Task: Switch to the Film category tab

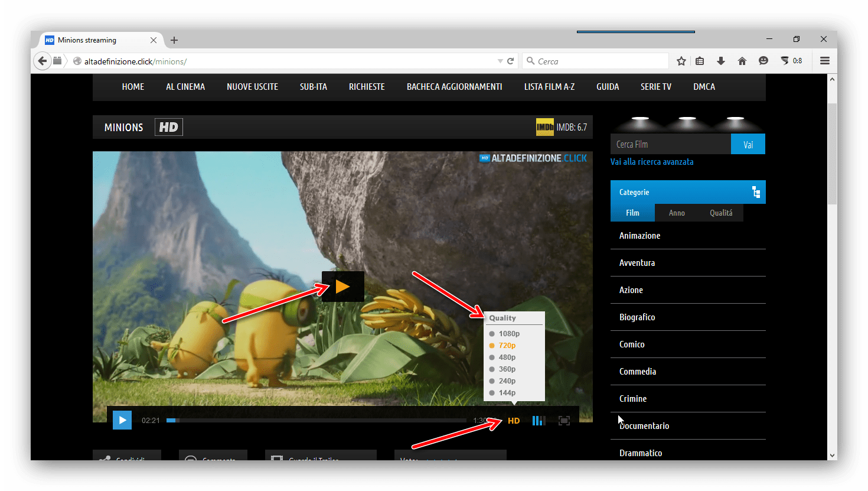Action: [632, 213]
